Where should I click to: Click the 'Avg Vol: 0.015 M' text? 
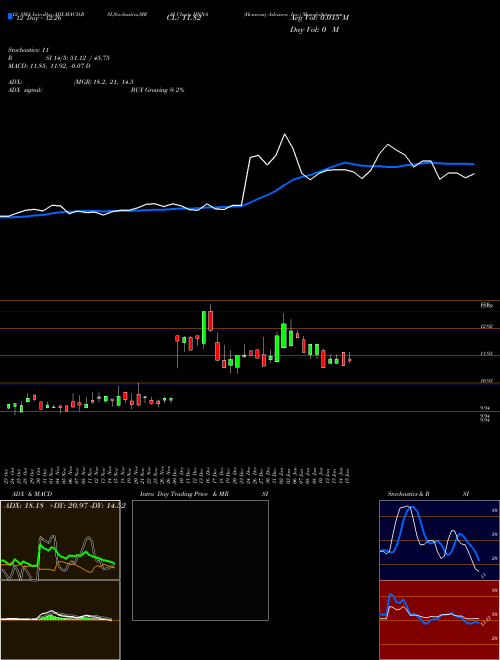tap(319, 18)
